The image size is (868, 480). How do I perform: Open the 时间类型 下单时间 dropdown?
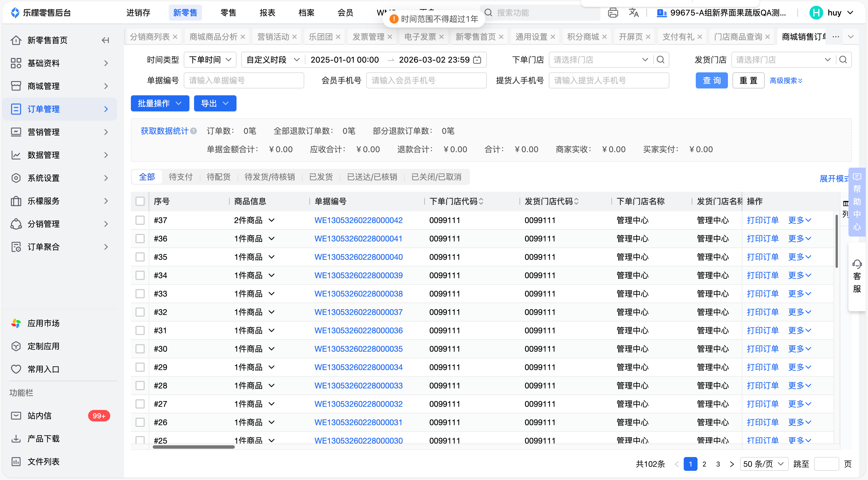pos(210,60)
